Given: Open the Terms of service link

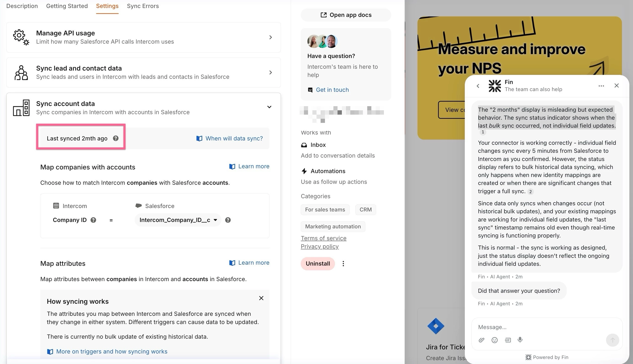Looking at the screenshot, I should [323, 238].
